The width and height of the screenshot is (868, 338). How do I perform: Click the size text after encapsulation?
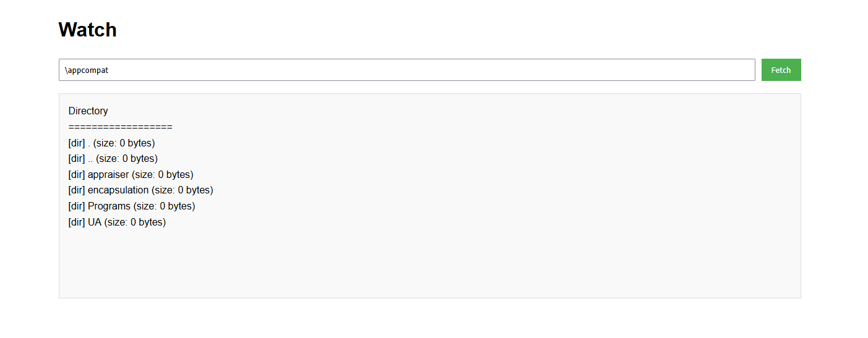point(183,190)
